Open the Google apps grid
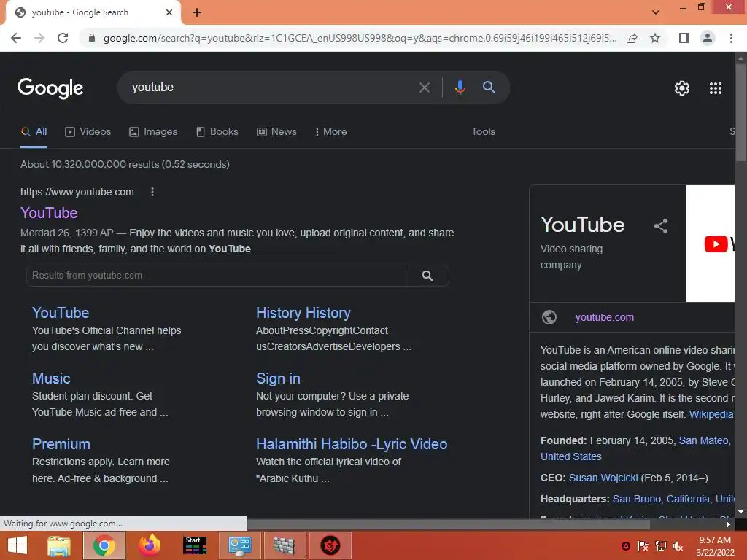747x560 pixels. 716,88
